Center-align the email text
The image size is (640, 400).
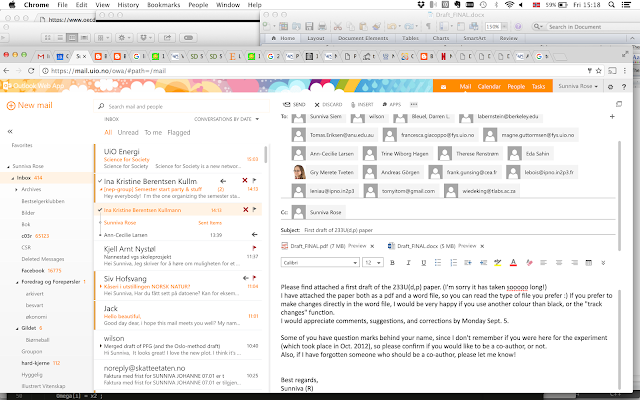pos(559,262)
